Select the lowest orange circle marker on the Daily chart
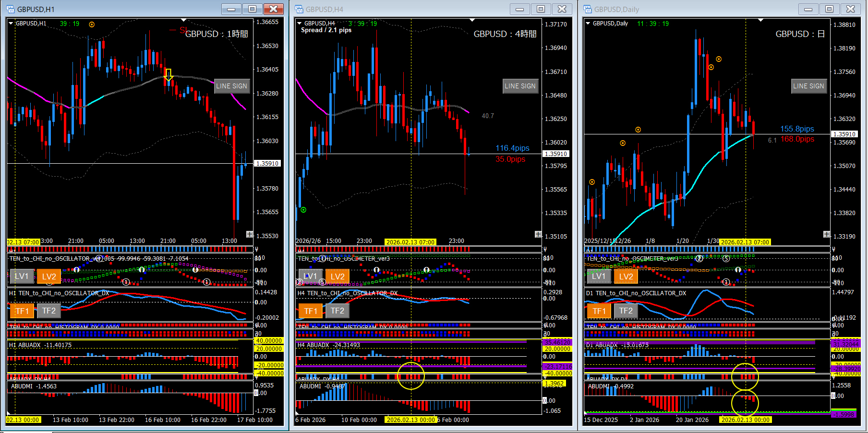Viewport: 868px width, 433px height. coord(592,182)
